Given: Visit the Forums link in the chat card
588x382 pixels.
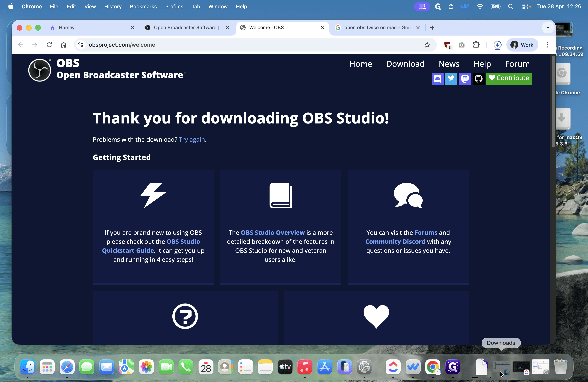Looking at the screenshot, I should [x=426, y=233].
